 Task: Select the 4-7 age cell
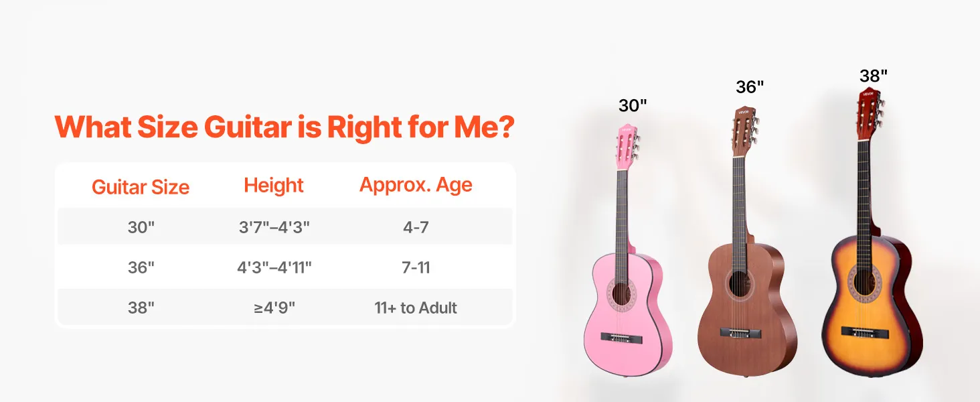pyautogui.click(x=416, y=227)
